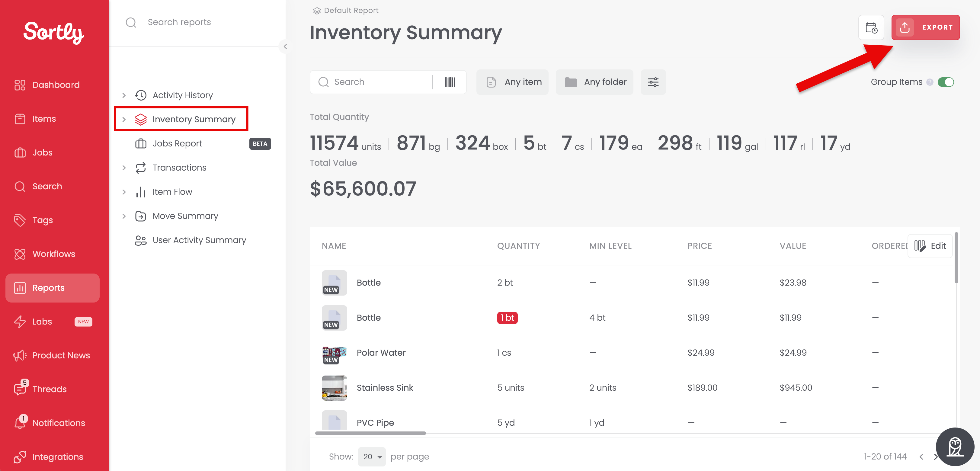Open the owl help chat widget
Screen dimensions: 980x471
tap(955, 447)
